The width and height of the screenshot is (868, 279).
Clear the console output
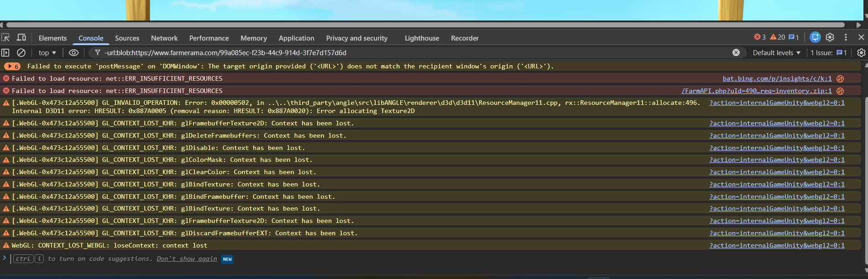(x=21, y=53)
